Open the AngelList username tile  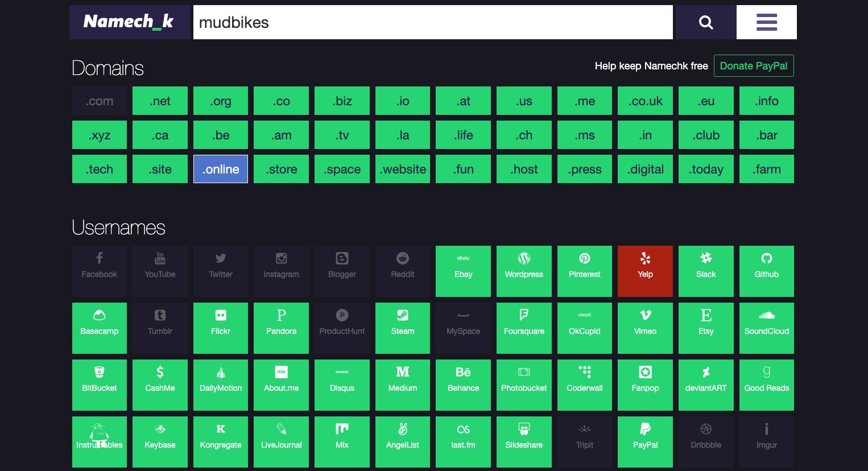403,442
